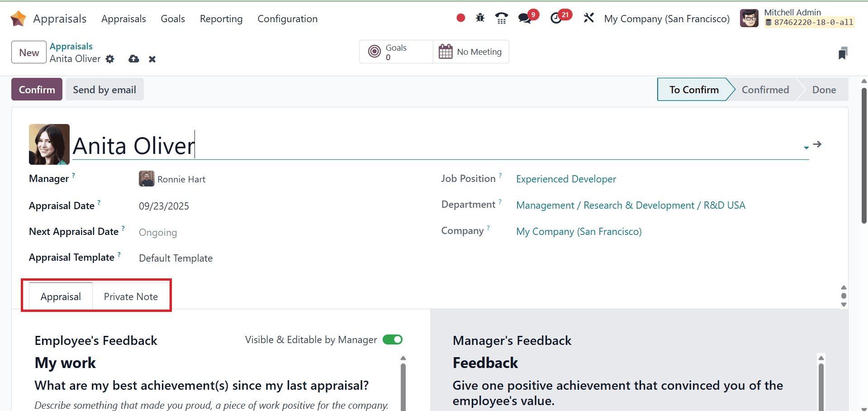868x411 pixels.
Task: Click the cloud upload save icon
Action: click(133, 59)
